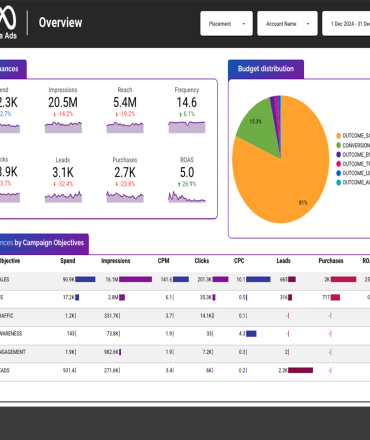Image resolution: width=370 pixels, height=440 pixels.
Task: Click the orange legend dot
Action: pos(338,136)
